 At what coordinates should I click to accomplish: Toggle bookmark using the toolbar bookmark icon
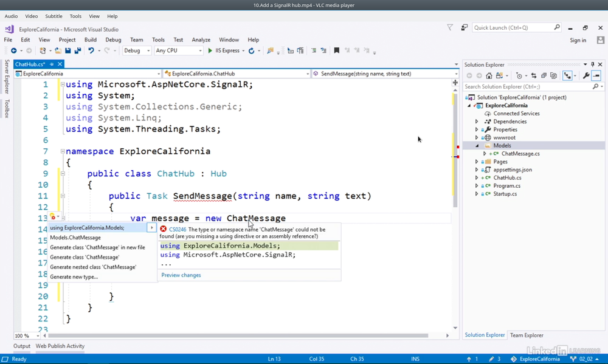click(x=336, y=51)
